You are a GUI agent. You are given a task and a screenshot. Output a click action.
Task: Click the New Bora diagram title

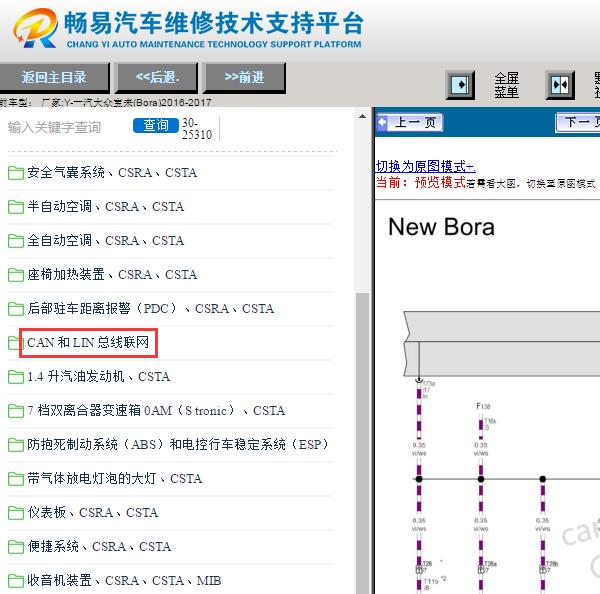point(441,227)
